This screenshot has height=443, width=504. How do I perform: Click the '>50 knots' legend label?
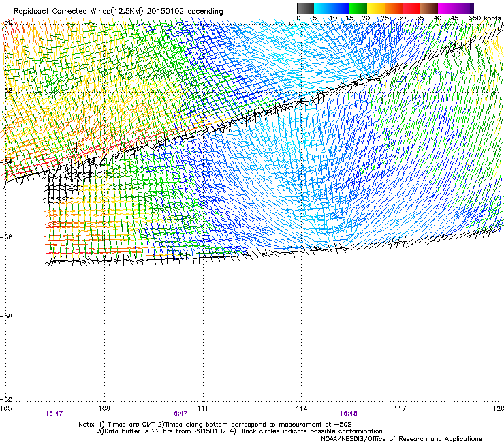tap(484, 18)
